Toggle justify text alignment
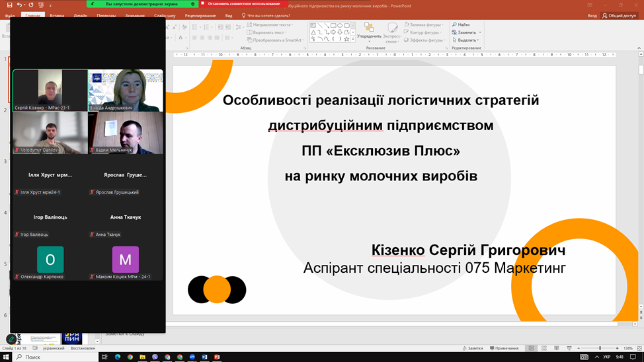The width and height of the screenshot is (644, 362). coord(217,38)
